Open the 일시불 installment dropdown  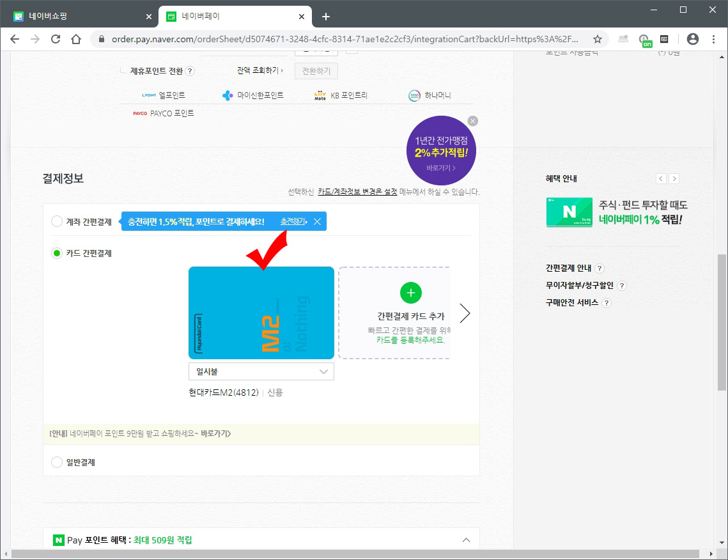point(261,371)
